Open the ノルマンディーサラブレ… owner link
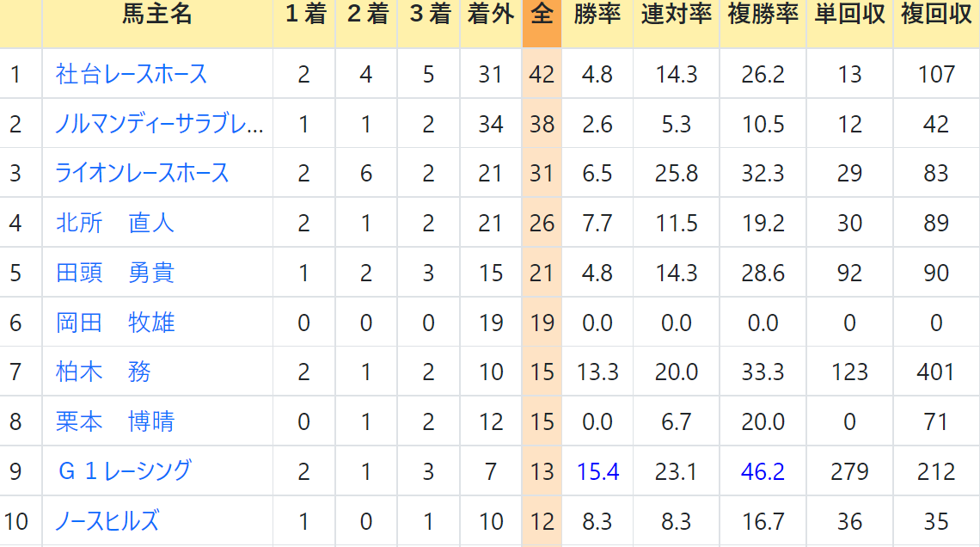Image resolution: width=980 pixels, height=547 pixels. [x=159, y=124]
